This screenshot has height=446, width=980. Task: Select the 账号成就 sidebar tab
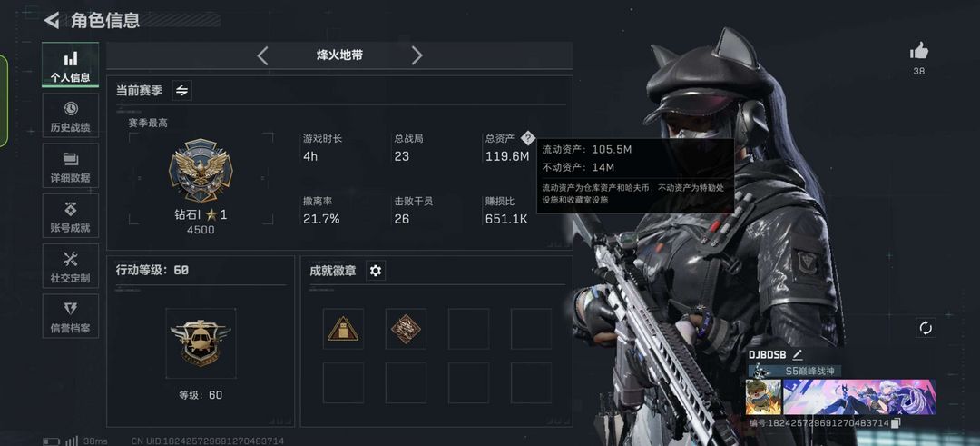tap(71, 216)
